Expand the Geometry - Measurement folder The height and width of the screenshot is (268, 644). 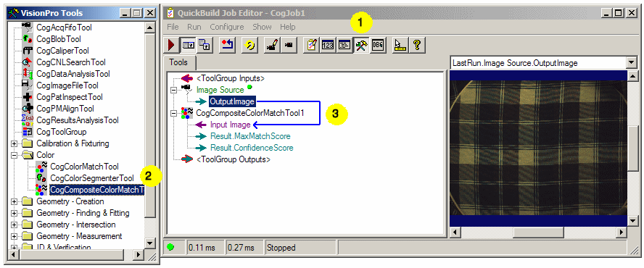coord(15,236)
